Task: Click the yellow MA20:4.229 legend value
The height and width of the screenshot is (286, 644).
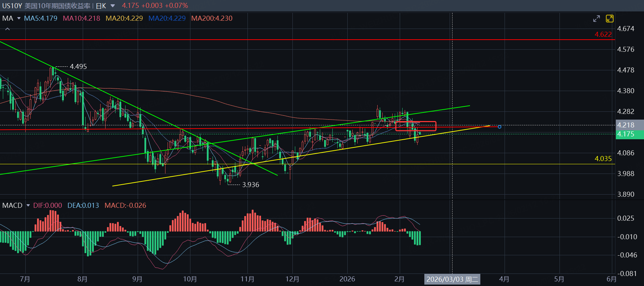Action: point(124,18)
